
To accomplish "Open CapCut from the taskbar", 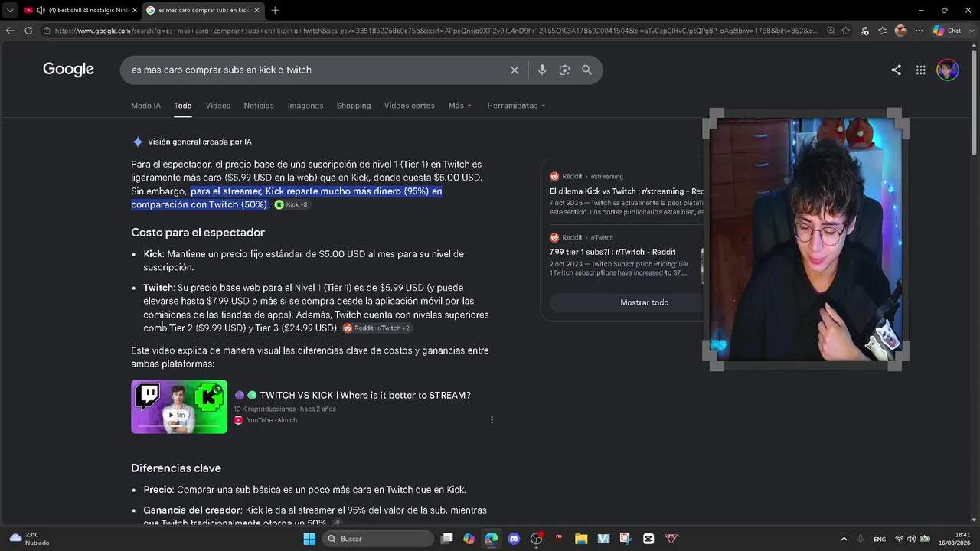I will coord(648,539).
